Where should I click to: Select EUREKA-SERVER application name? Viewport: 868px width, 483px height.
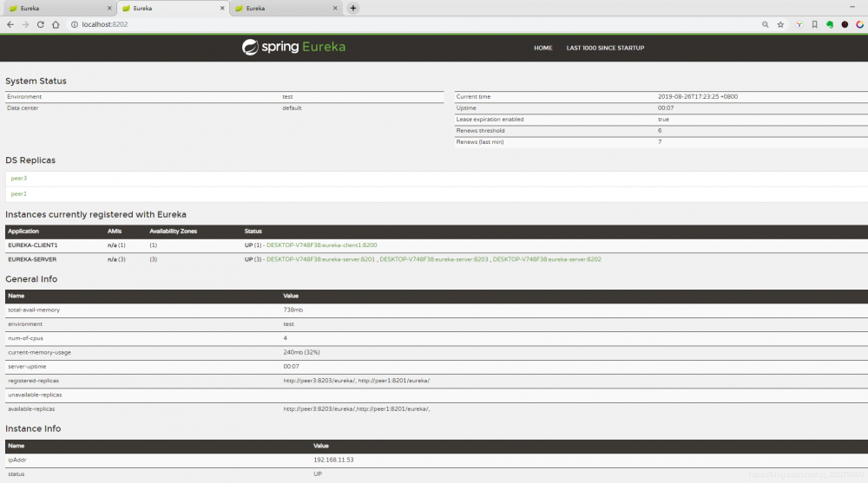[32, 259]
